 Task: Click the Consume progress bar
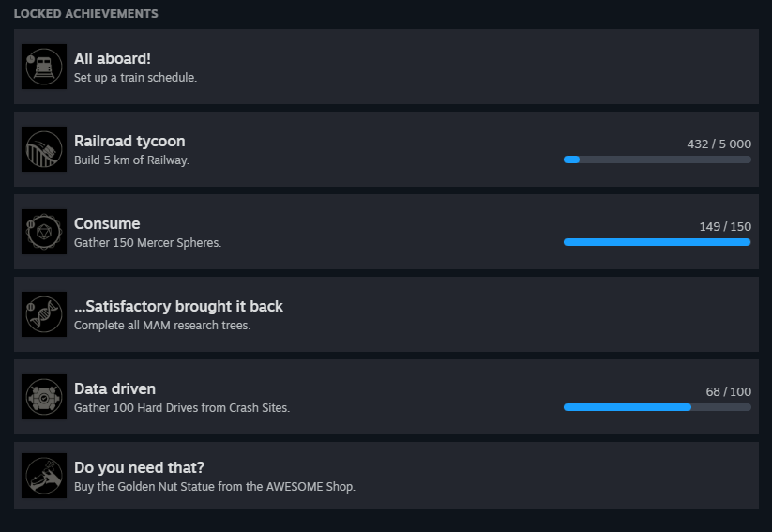658,242
